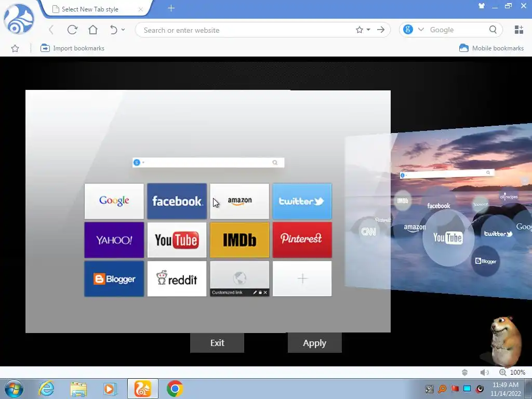Click the Go arrow in address bar
This screenshot has width=532, height=399.
381,30
